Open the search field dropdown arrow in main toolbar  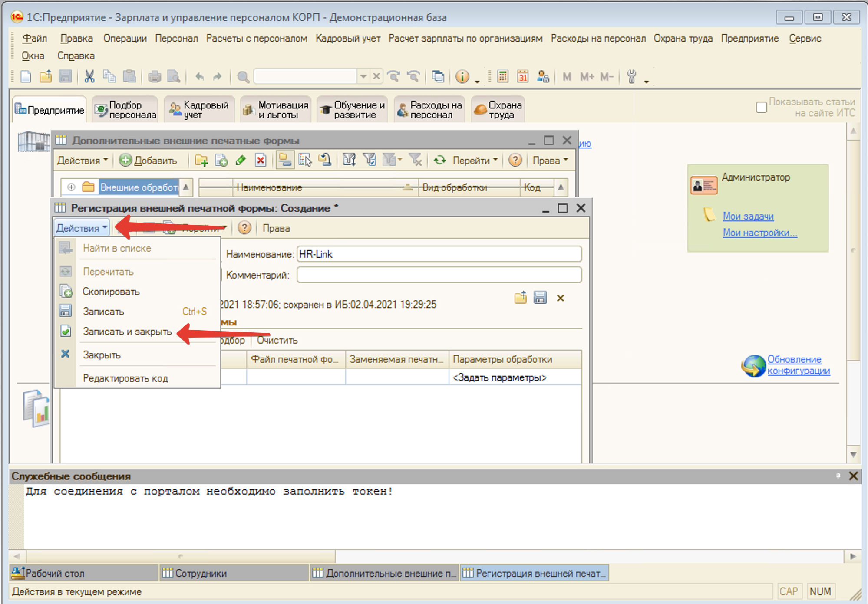(x=363, y=76)
